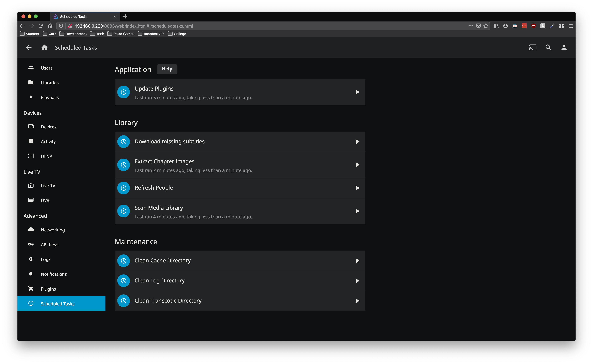Open the Raspberry Pi bookmarks folder
593x364 pixels.
click(x=151, y=34)
